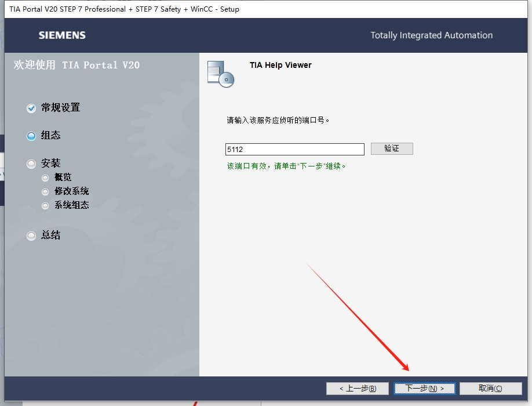
Task: Click the bullet icon beside 安装
Action: click(31, 164)
